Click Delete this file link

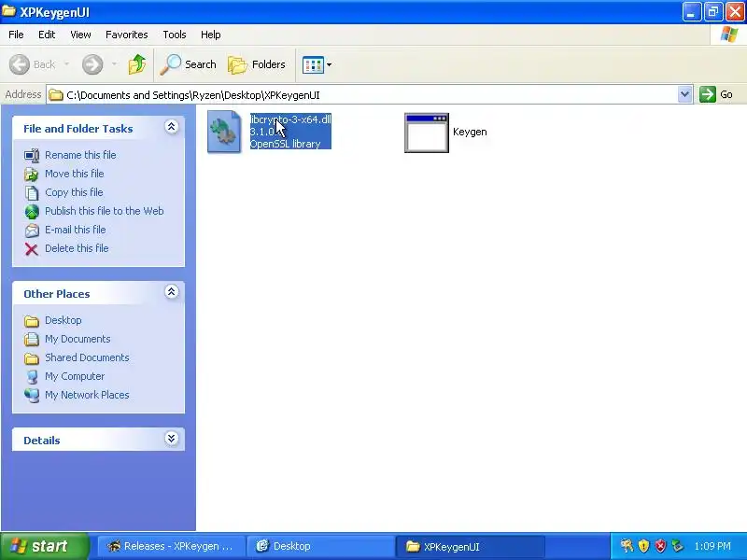point(77,248)
